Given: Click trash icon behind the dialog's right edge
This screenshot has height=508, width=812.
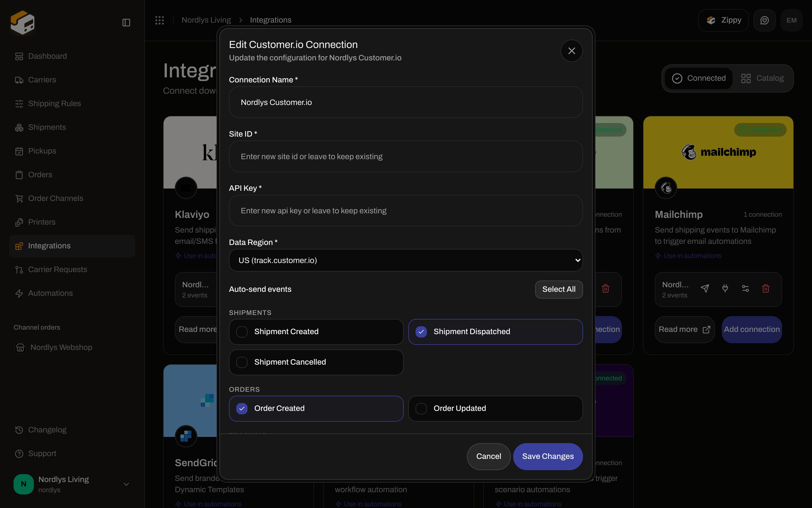Looking at the screenshot, I should (606, 289).
